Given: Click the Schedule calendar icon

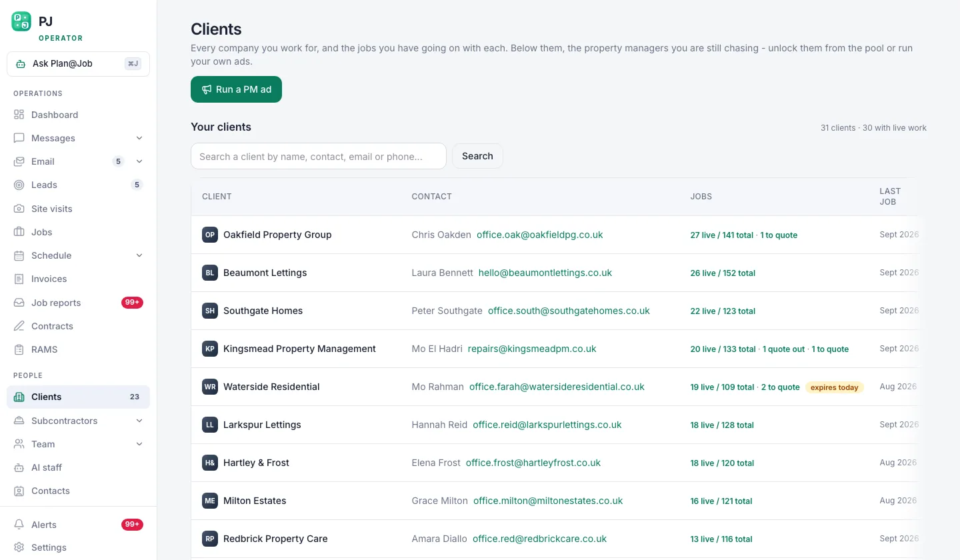Looking at the screenshot, I should point(19,255).
